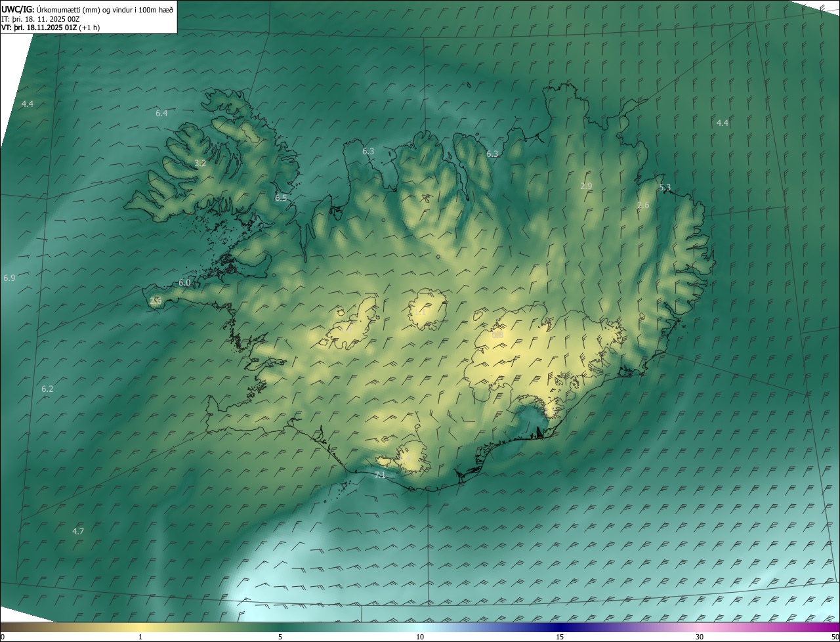Click the 7.1 value on the south coast
This screenshot has width=840, height=642.
(x=379, y=475)
